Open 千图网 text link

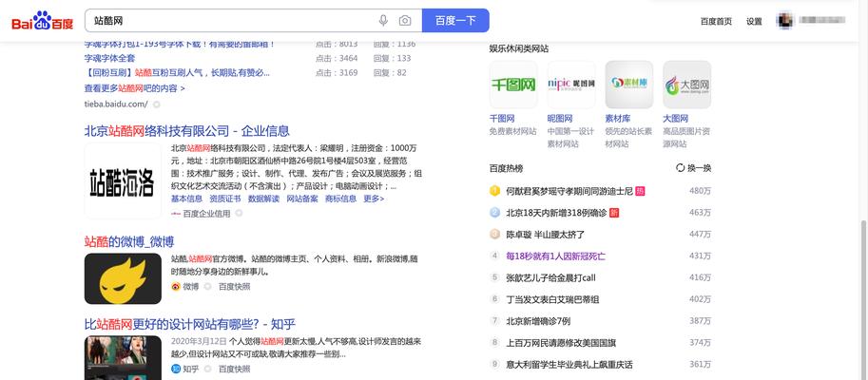click(502, 119)
